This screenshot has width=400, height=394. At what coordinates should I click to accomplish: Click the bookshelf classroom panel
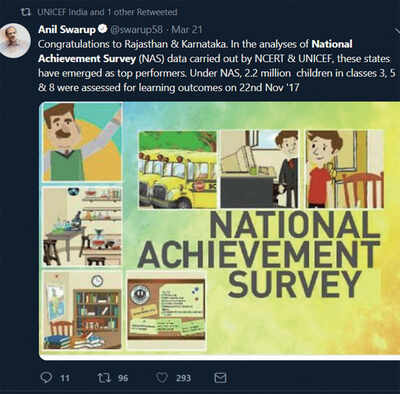point(82,310)
